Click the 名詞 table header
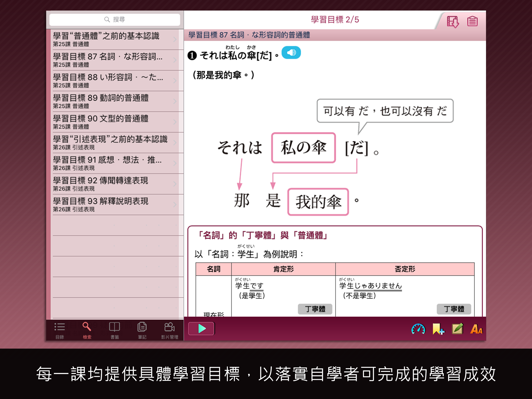 214,269
